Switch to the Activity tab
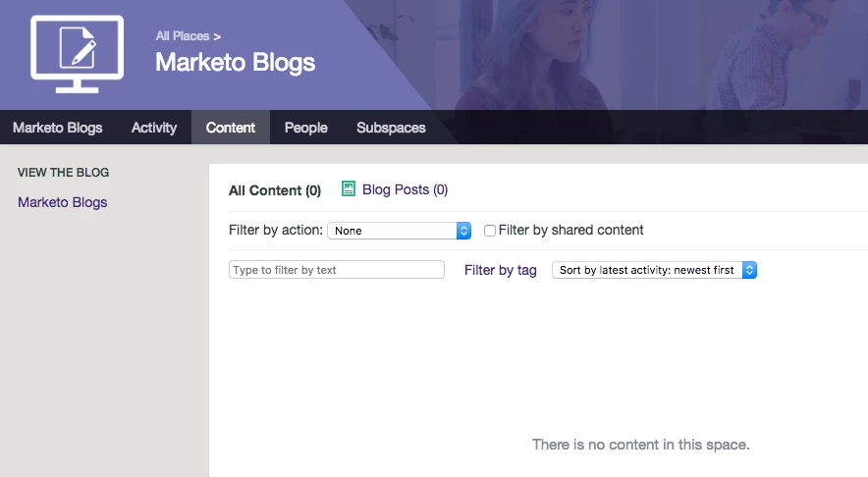 (x=154, y=128)
